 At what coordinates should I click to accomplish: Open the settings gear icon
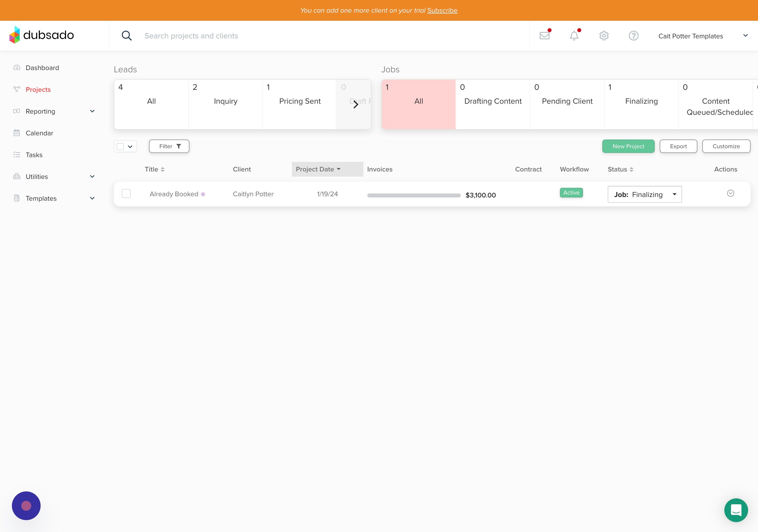click(604, 36)
